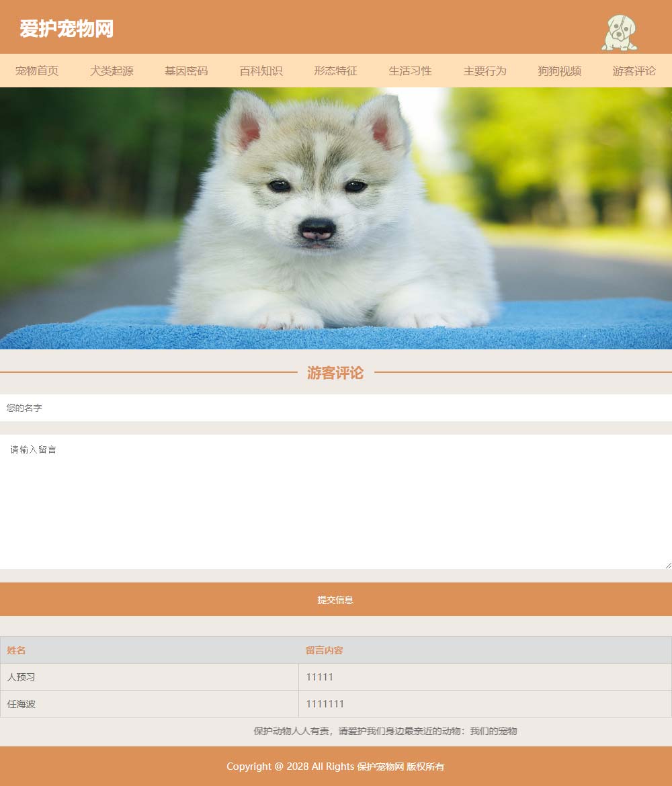This screenshot has height=786, width=672.
Task: Select the 11111 message cell
Action: (485, 676)
